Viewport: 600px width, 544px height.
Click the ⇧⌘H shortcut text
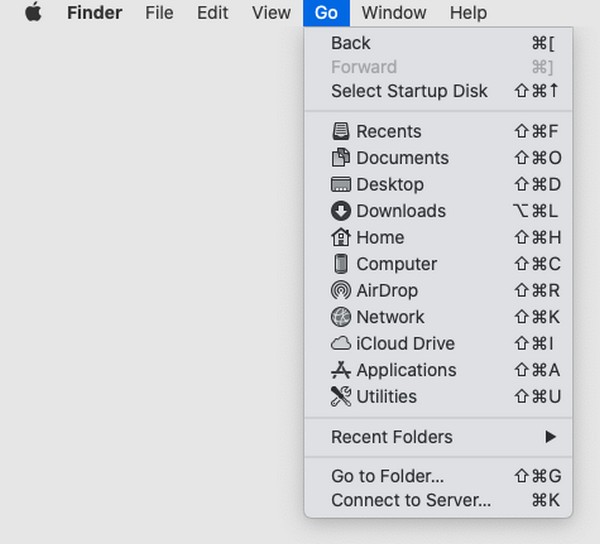(538, 238)
